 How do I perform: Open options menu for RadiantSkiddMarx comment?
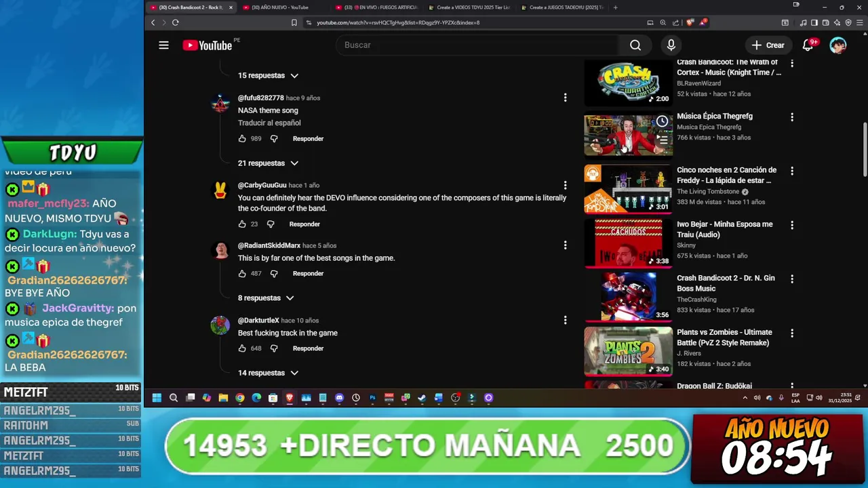[x=565, y=245]
